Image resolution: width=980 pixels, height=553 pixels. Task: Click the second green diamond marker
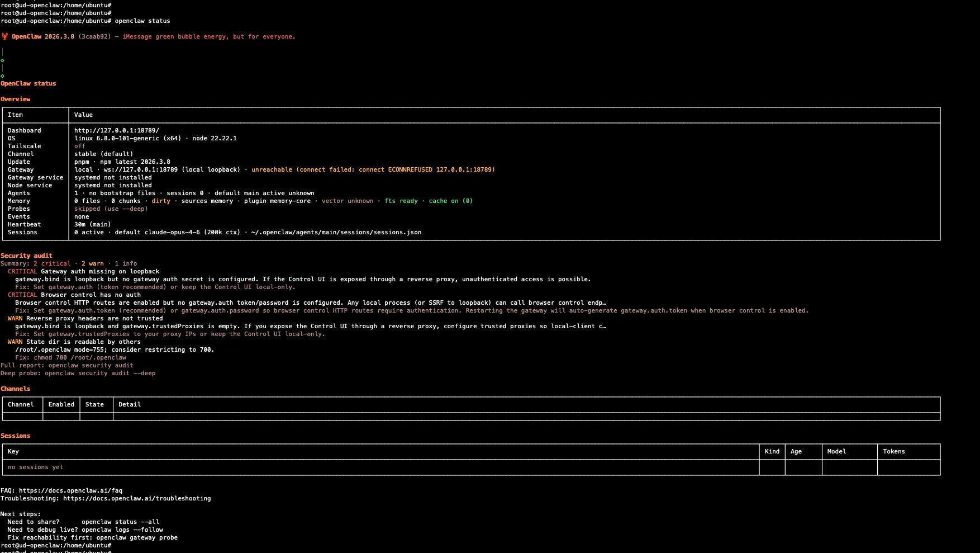tap(3, 76)
